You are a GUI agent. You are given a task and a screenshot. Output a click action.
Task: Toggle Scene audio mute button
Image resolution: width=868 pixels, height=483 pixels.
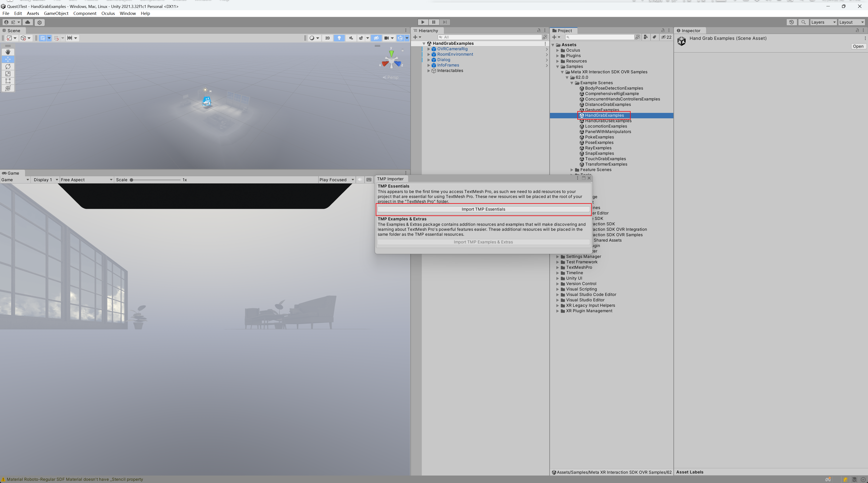point(351,38)
